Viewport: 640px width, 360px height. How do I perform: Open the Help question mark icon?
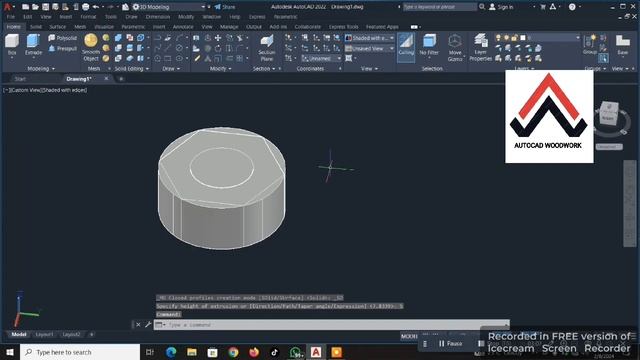tap(572, 7)
